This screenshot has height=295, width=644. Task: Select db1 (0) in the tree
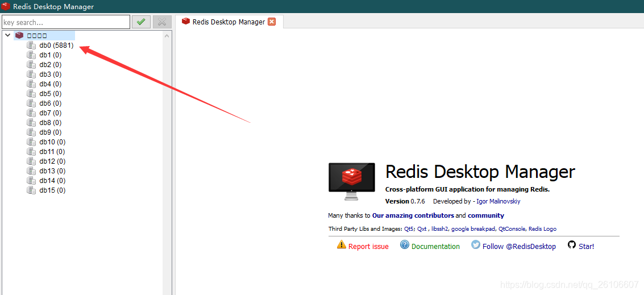coord(51,55)
